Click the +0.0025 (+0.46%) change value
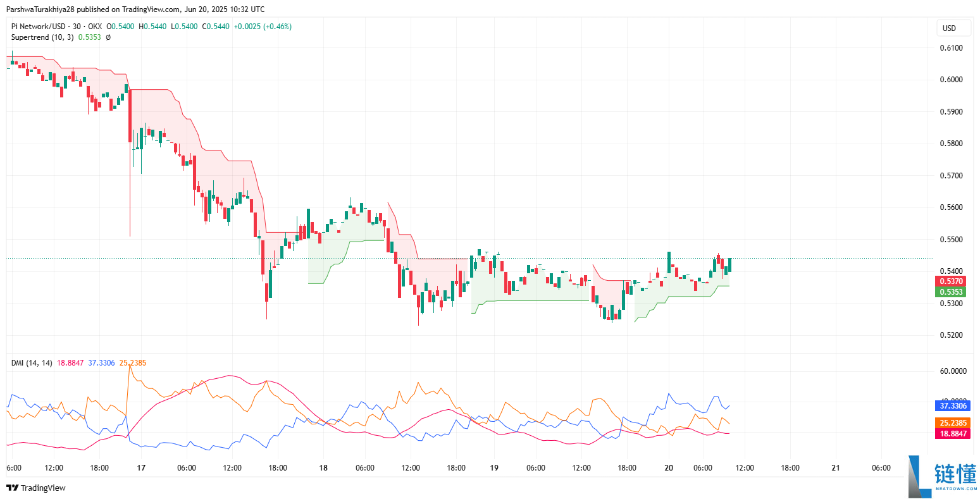The height and width of the screenshot is (499, 980). click(263, 27)
